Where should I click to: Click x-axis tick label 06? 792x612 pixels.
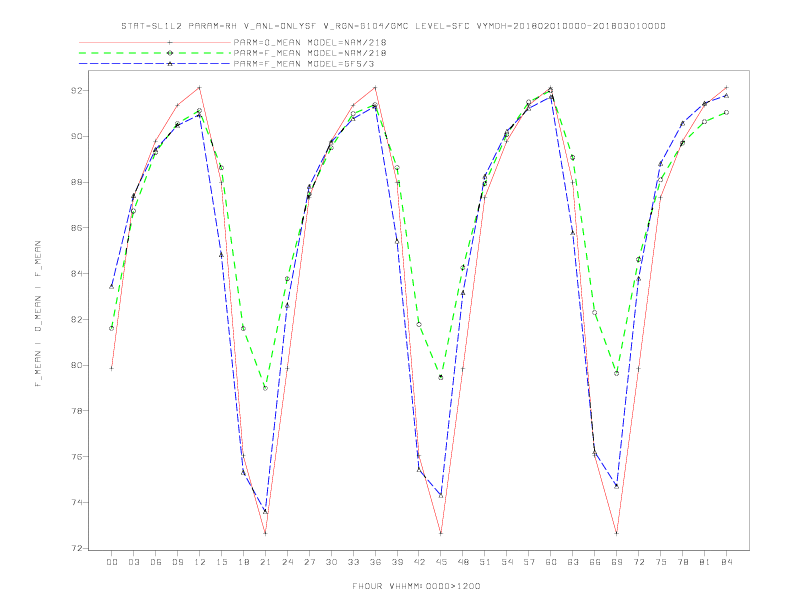[x=156, y=562]
